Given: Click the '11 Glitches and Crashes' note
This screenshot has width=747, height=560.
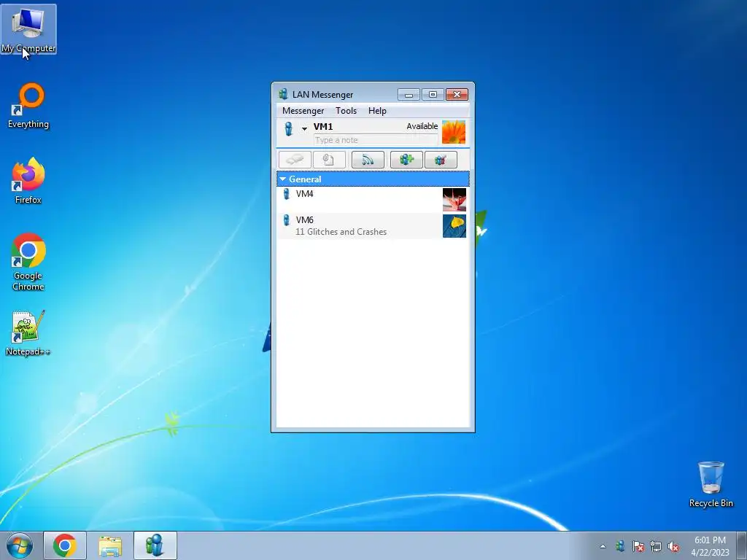Looking at the screenshot, I should coord(341,232).
